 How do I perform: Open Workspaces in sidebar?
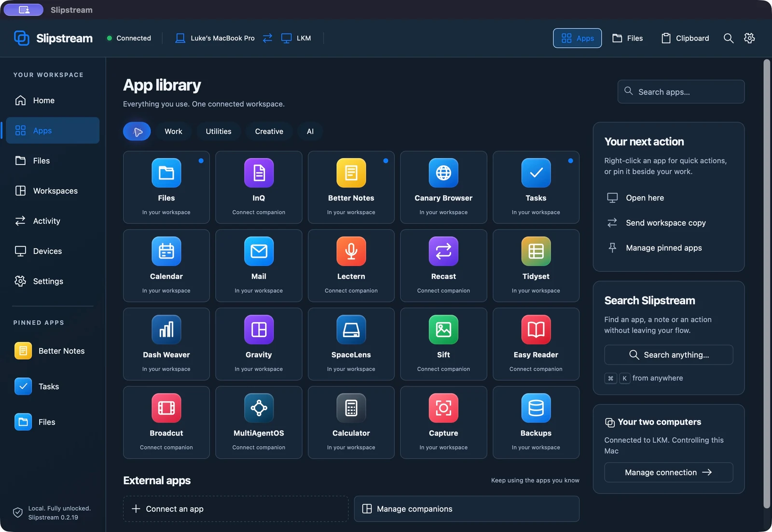click(53, 191)
